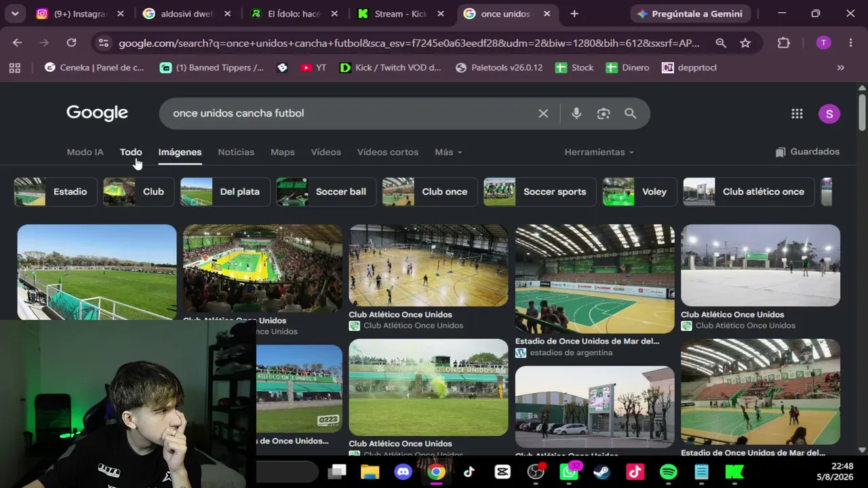The height and width of the screenshot is (488, 868).
Task: Open File Explorer from the taskbar
Action: coord(370,471)
